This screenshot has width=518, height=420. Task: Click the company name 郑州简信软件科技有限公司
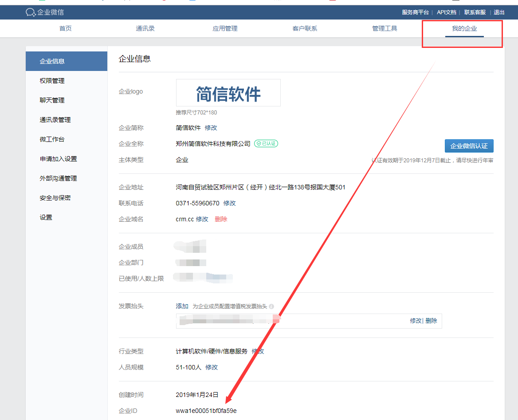click(x=213, y=144)
